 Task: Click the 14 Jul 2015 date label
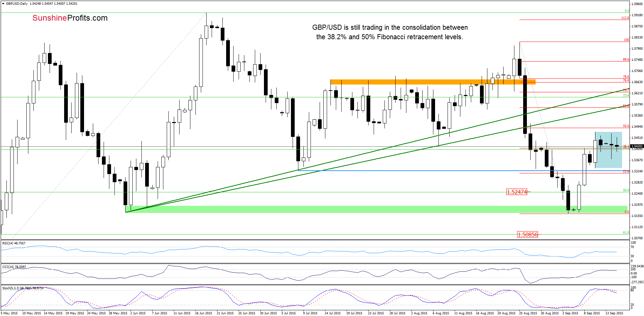[x=333, y=313]
